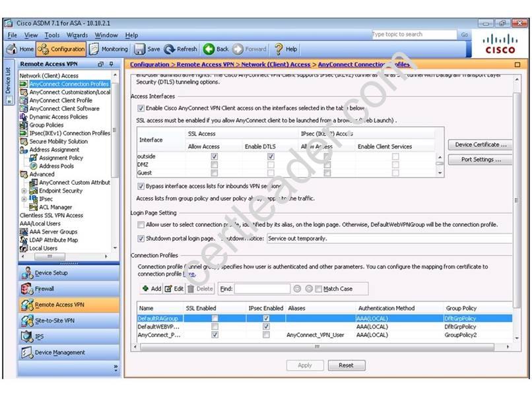Go Back with green arrow icon

[x=209, y=49]
